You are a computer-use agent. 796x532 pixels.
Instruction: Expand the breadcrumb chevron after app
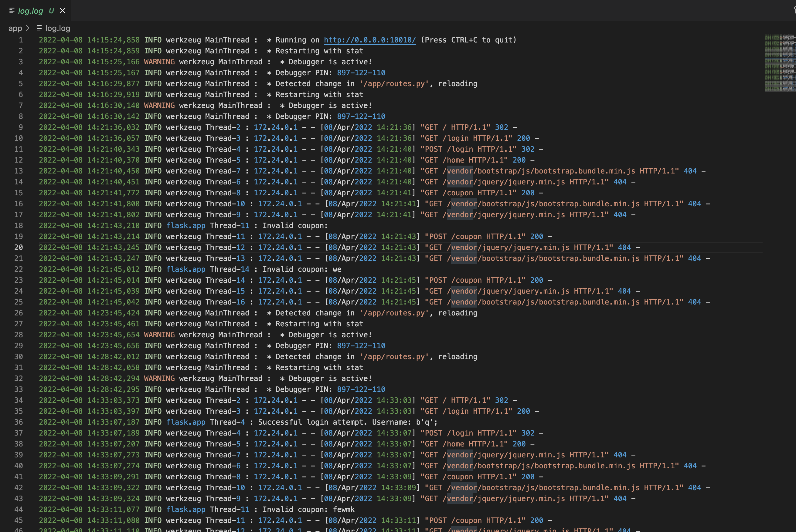click(x=28, y=28)
